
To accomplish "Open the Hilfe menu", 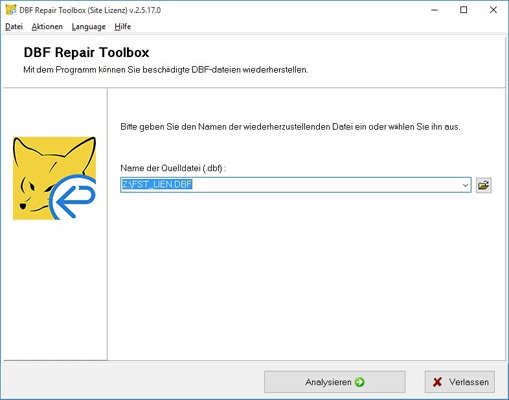I will point(123,27).
